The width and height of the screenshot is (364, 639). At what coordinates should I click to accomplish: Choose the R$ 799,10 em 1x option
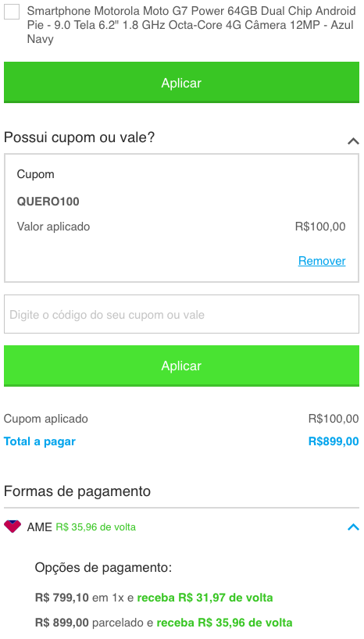[154, 598]
